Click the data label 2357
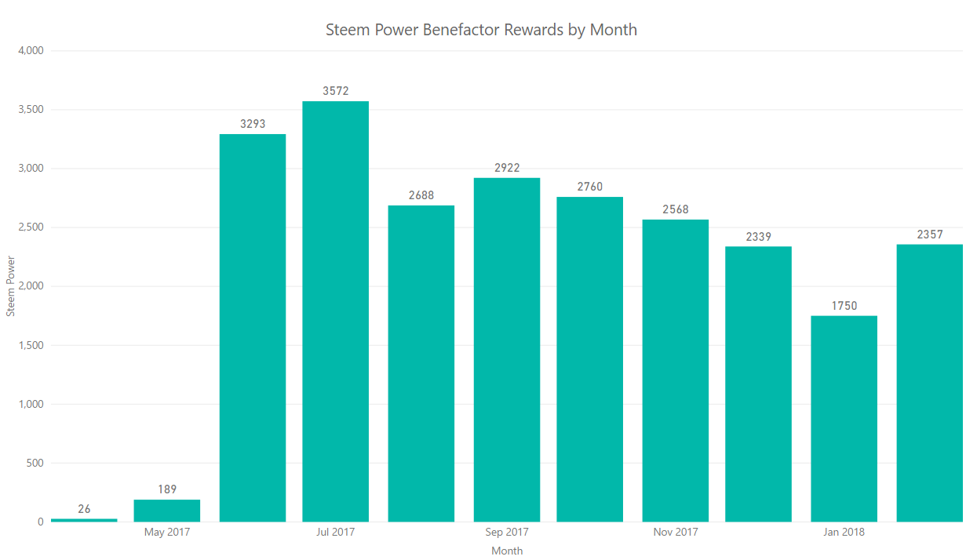The height and width of the screenshot is (560, 966). 930,235
